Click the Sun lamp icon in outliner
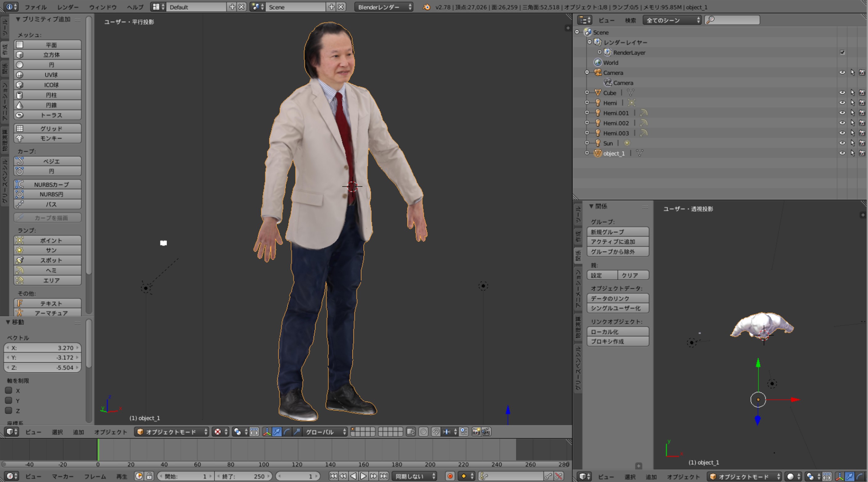Screen dimensions: 868x482 pos(598,143)
